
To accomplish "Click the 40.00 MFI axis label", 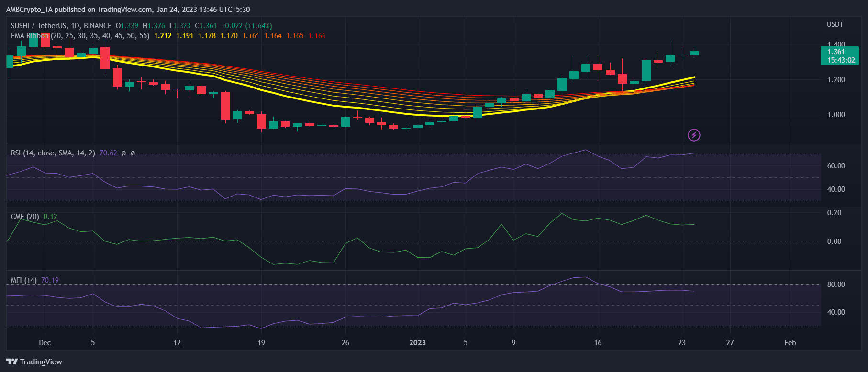I will 836,312.
